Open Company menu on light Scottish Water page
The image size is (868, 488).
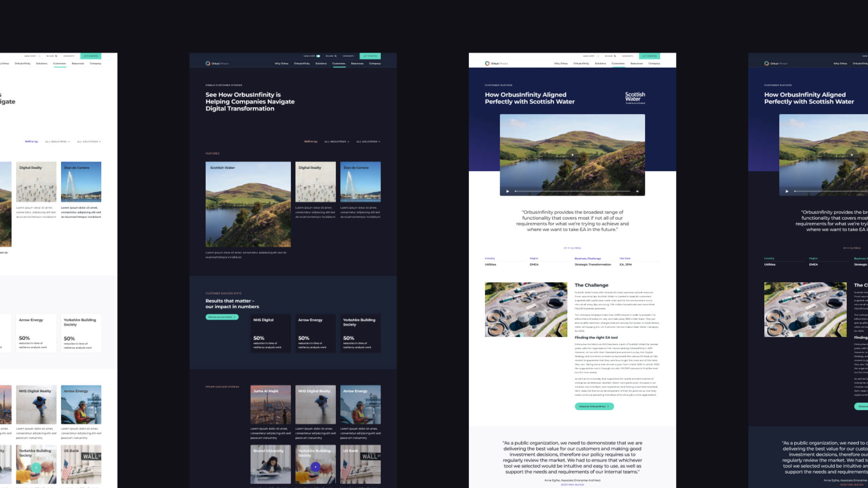654,63
